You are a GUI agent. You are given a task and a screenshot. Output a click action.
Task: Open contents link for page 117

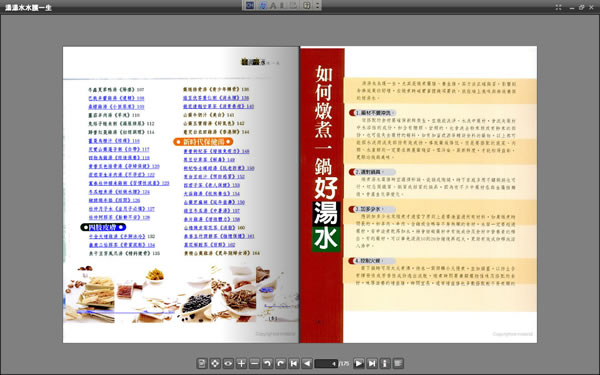[x=119, y=149]
